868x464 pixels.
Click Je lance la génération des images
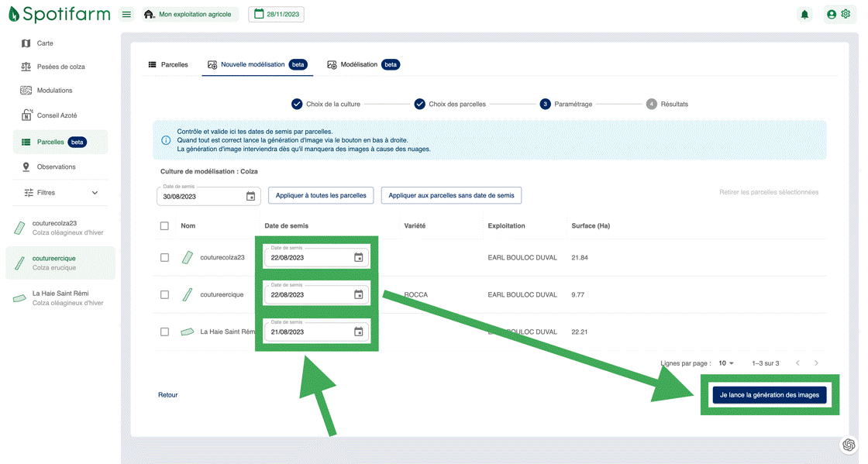click(x=769, y=395)
